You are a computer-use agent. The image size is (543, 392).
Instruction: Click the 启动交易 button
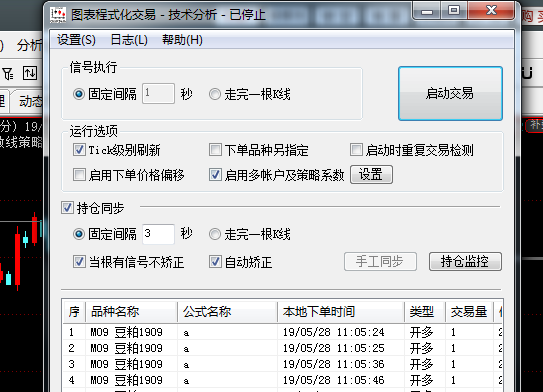[x=450, y=93]
